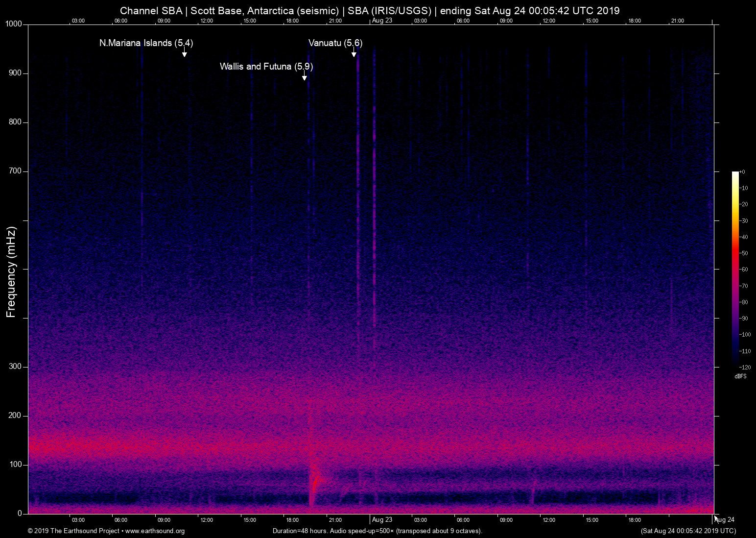The height and width of the screenshot is (538, 756).
Task: Click the dBFS color scale bar
Action: coord(735,269)
